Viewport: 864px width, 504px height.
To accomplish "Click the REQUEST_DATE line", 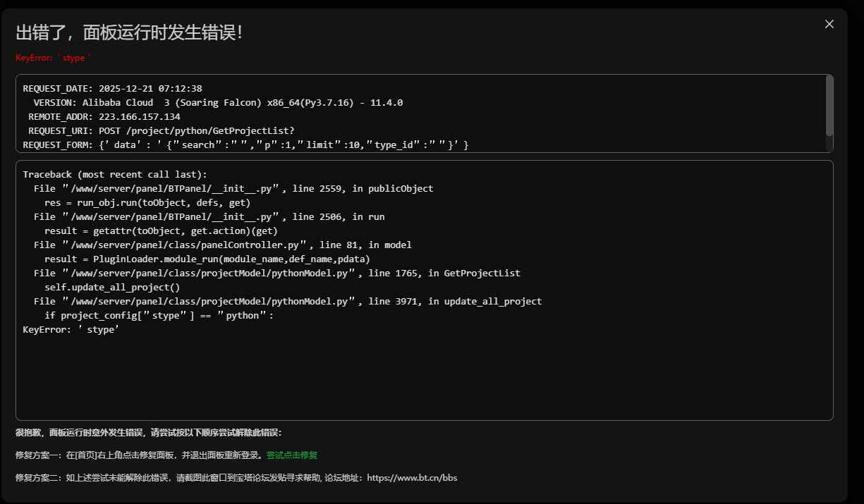I will 113,89.
